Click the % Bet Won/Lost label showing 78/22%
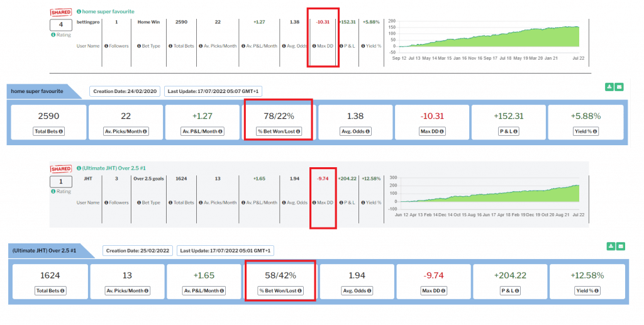 [277, 131]
